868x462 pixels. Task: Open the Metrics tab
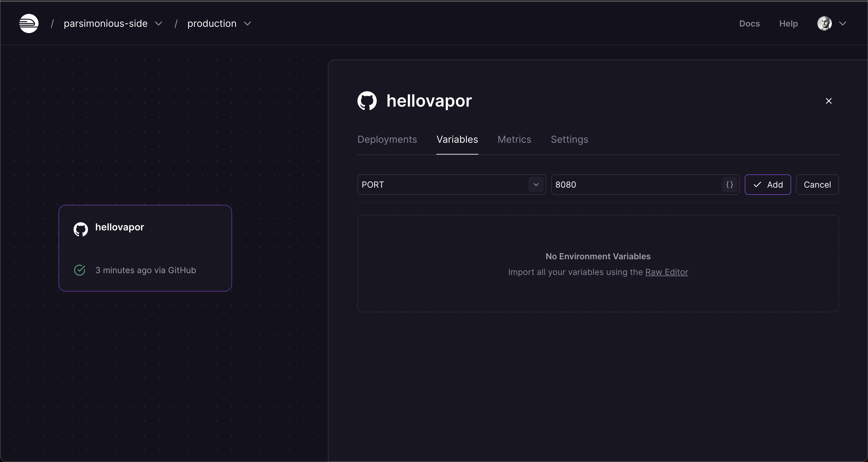[514, 139]
